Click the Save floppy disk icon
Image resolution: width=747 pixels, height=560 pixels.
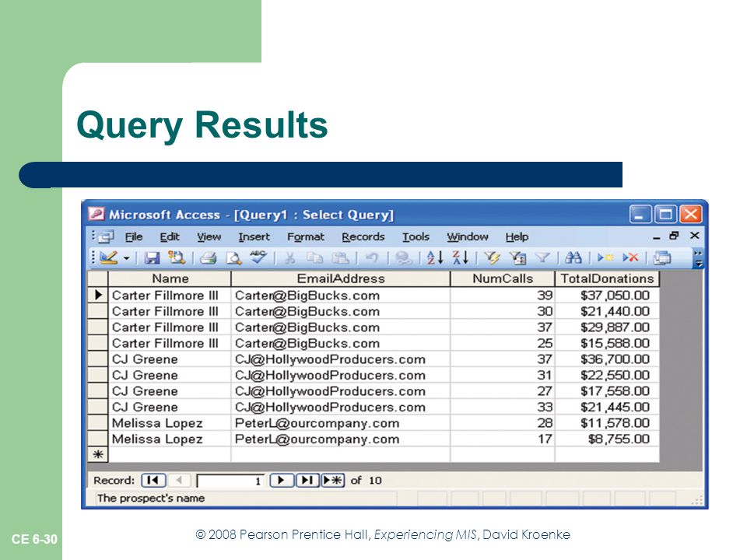[152, 258]
